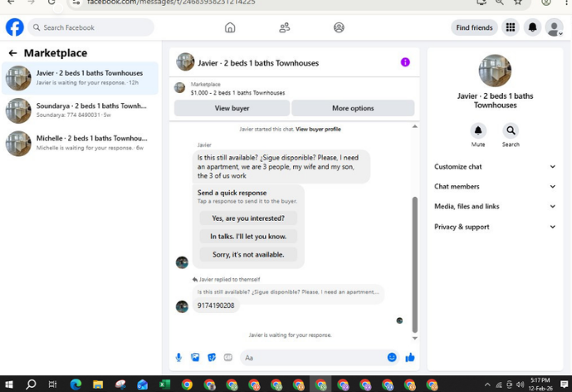
Task: Click the volume icon in system tray
Action: pos(521,385)
